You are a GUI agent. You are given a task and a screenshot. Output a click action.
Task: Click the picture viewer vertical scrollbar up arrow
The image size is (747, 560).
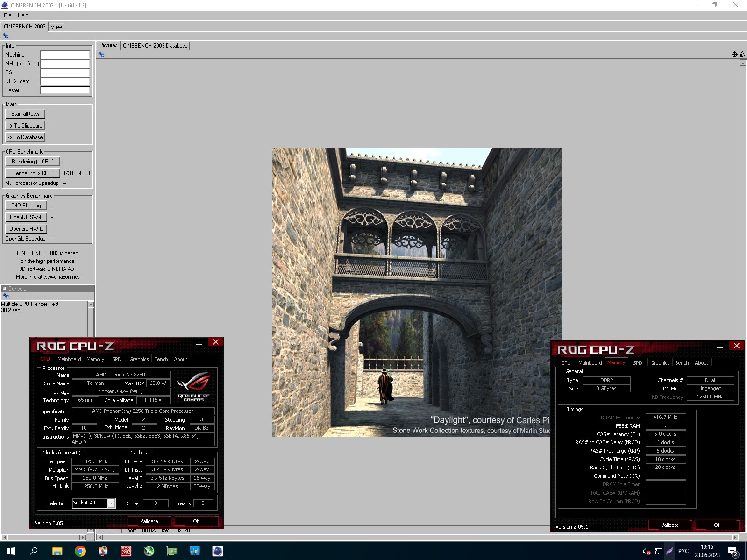[743, 63]
